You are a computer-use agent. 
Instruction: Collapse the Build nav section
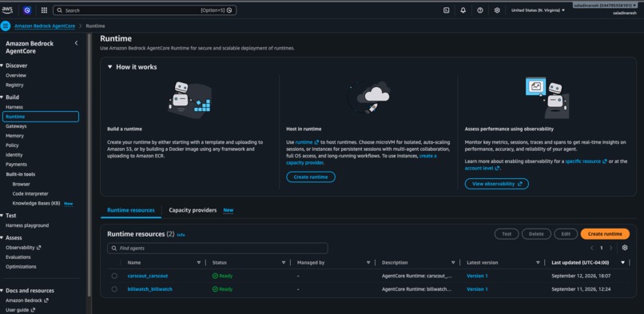click(2, 97)
